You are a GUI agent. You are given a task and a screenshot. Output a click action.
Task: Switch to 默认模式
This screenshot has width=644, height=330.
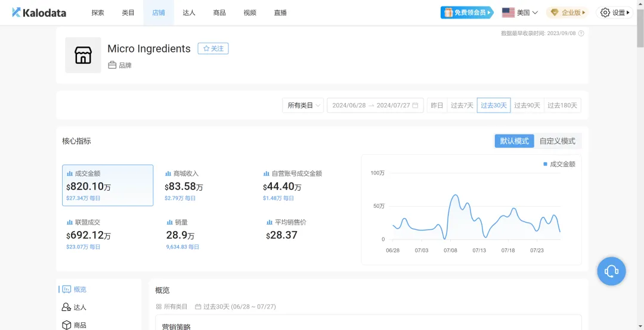pos(514,141)
